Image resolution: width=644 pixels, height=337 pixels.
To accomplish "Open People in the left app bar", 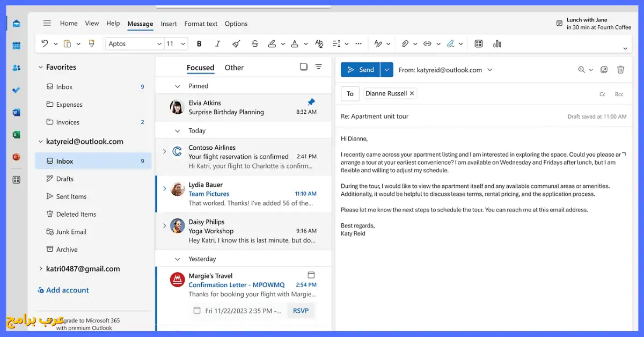I will pyautogui.click(x=17, y=68).
